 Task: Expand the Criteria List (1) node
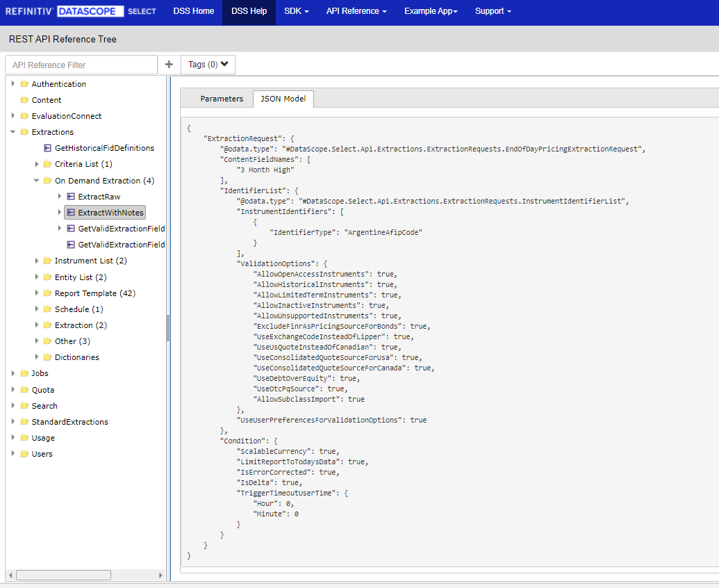pos(37,164)
